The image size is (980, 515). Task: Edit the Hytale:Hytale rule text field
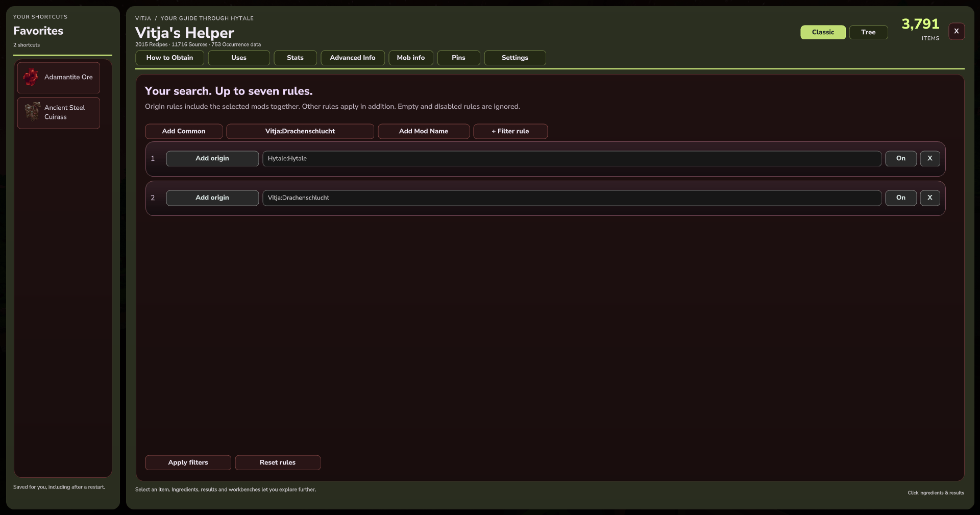click(572, 158)
